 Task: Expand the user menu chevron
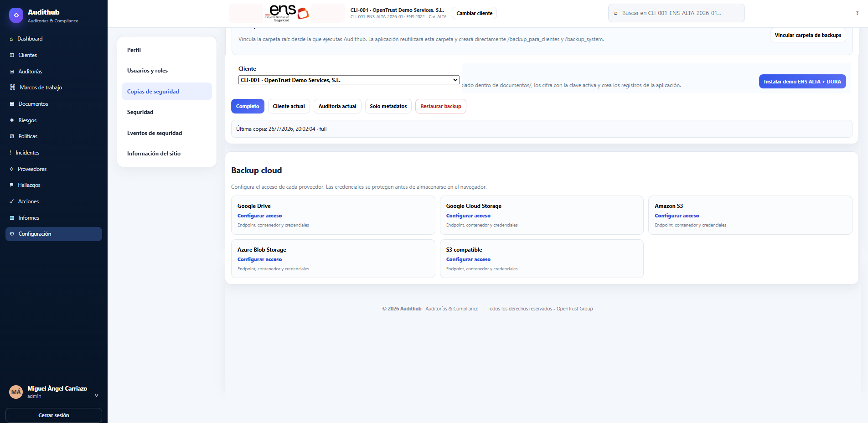(96, 396)
